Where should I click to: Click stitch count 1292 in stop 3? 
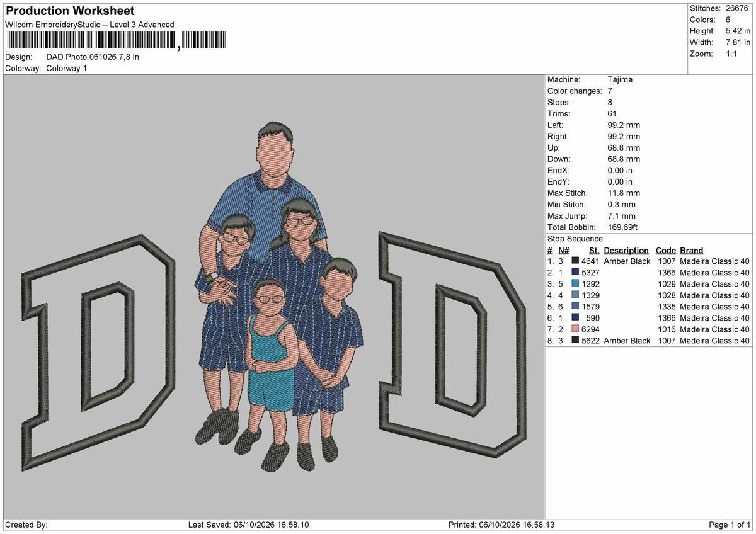590,284
